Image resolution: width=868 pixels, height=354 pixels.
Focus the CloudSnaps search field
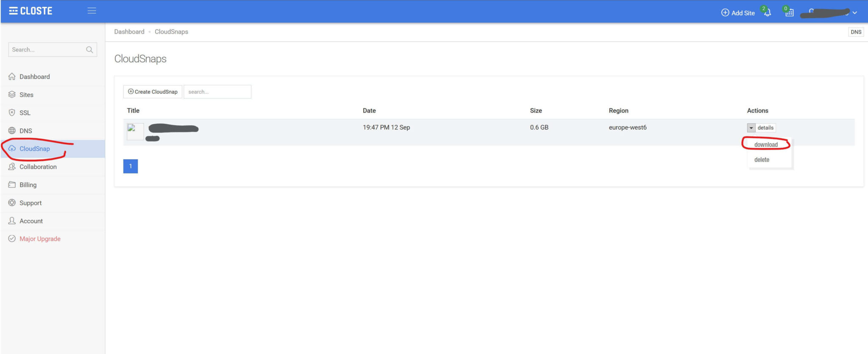[x=217, y=92]
